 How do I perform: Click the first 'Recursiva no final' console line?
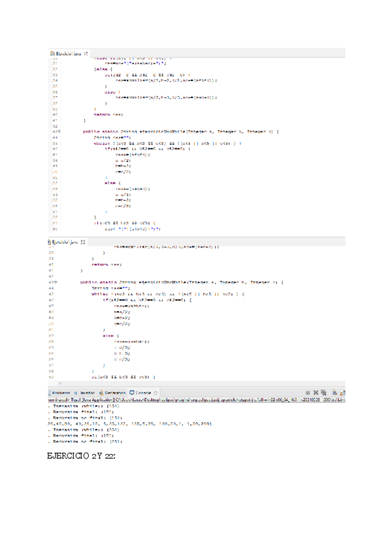coord(85,418)
